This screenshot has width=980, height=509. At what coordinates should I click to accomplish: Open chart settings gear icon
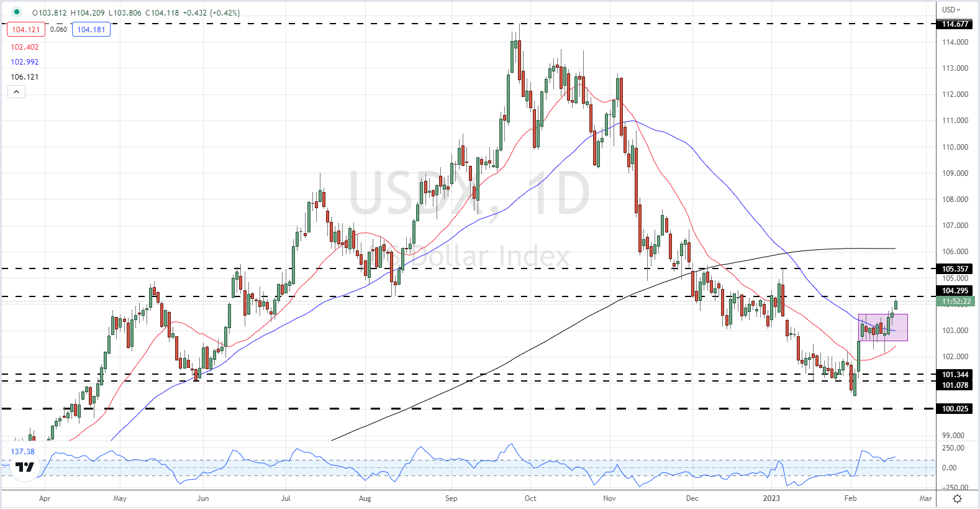[957, 498]
